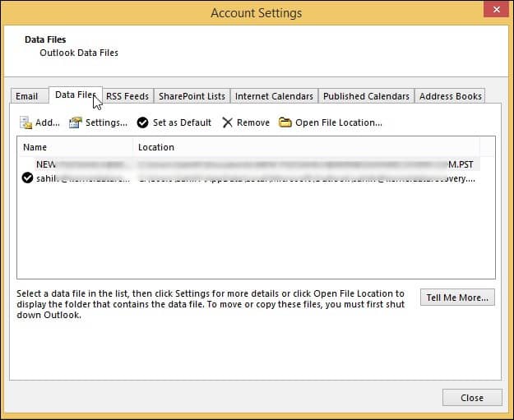
Task: Click the Set as Default checkmark icon
Action: coord(142,122)
